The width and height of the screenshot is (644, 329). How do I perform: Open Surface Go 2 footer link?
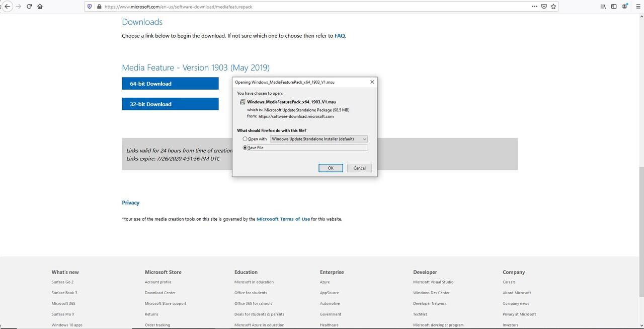[x=62, y=282]
